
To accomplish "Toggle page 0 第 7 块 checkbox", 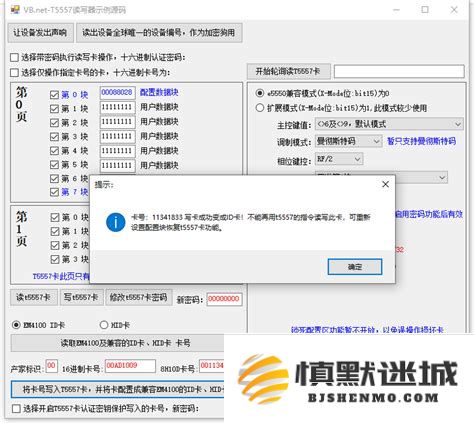I will [x=54, y=192].
